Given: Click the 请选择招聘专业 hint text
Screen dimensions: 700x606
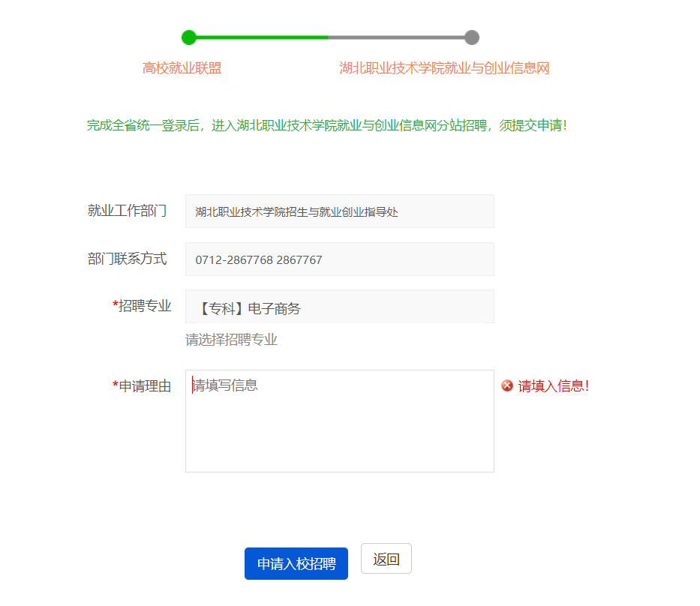Looking at the screenshot, I should (x=231, y=340).
